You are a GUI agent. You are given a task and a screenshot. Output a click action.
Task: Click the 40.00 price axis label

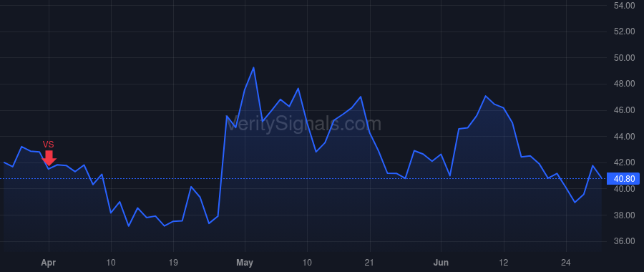[623, 189]
